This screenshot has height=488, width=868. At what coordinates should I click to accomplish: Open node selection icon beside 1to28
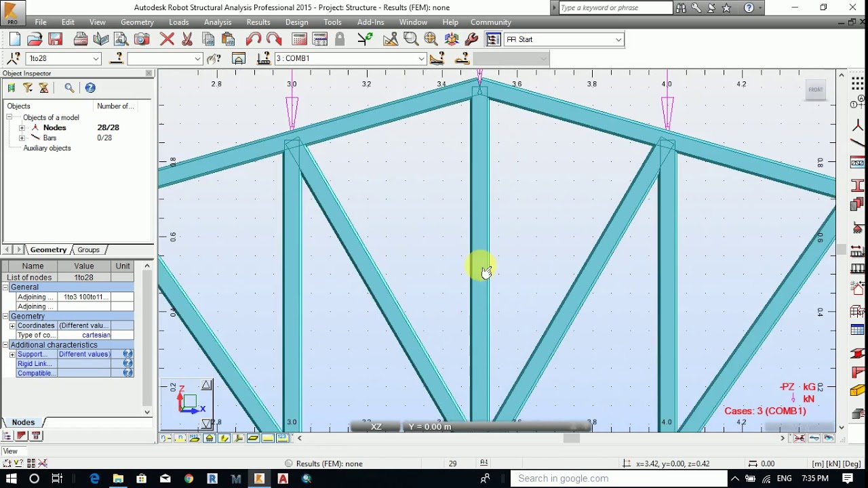tap(13, 58)
